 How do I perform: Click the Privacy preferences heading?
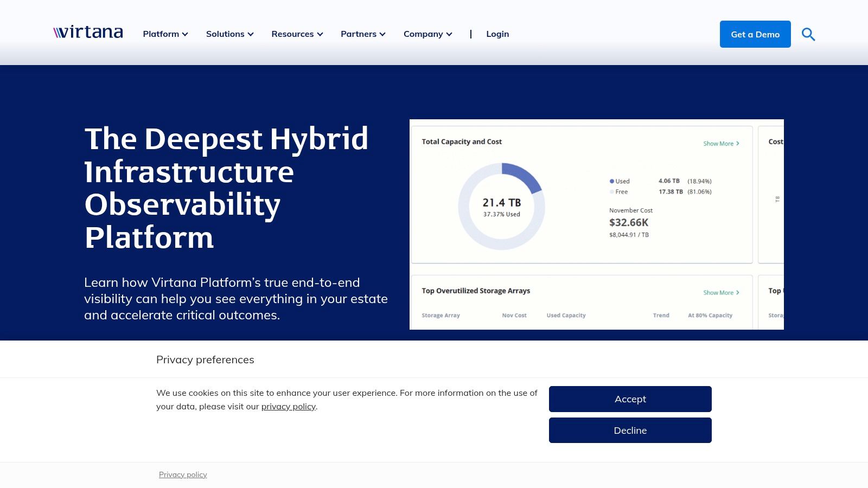pos(205,359)
